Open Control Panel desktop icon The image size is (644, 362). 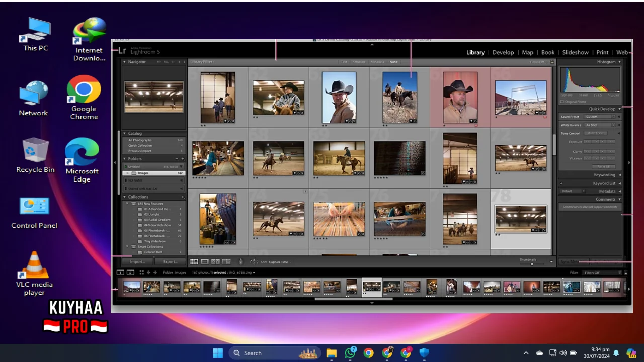(34, 213)
